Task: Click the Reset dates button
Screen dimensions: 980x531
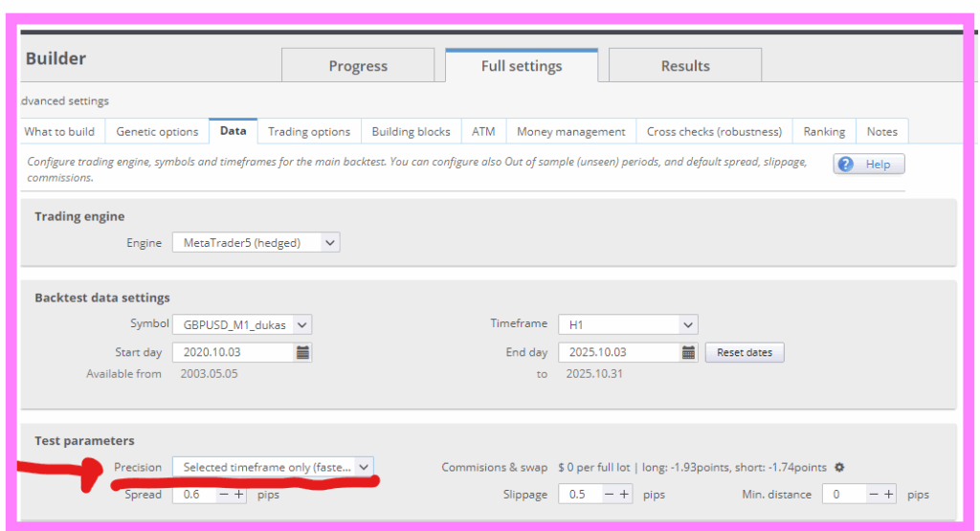Action: 745,352
